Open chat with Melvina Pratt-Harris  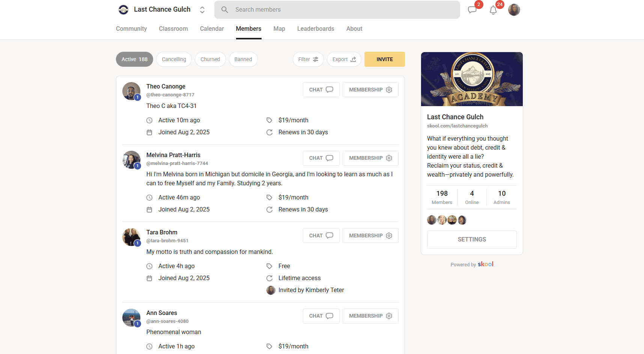(321, 158)
